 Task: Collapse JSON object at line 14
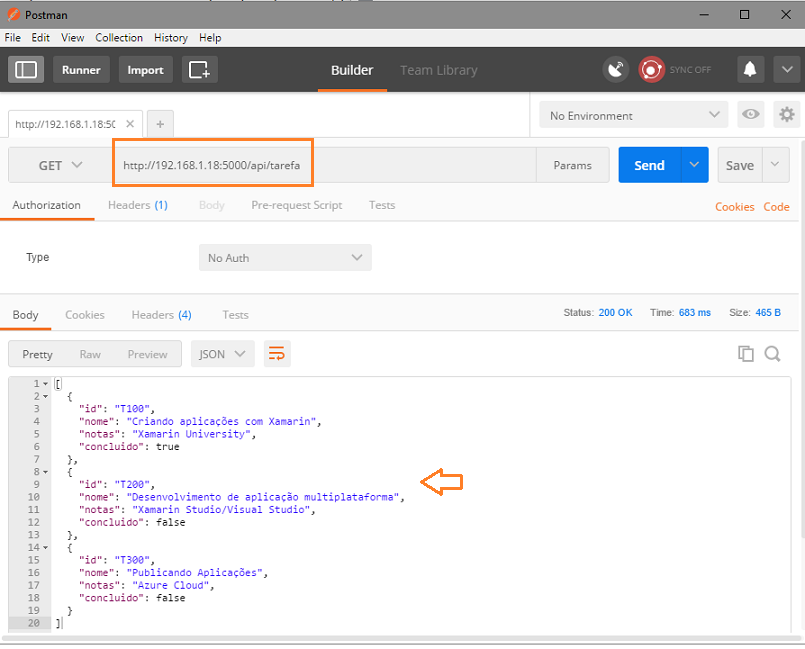45,548
